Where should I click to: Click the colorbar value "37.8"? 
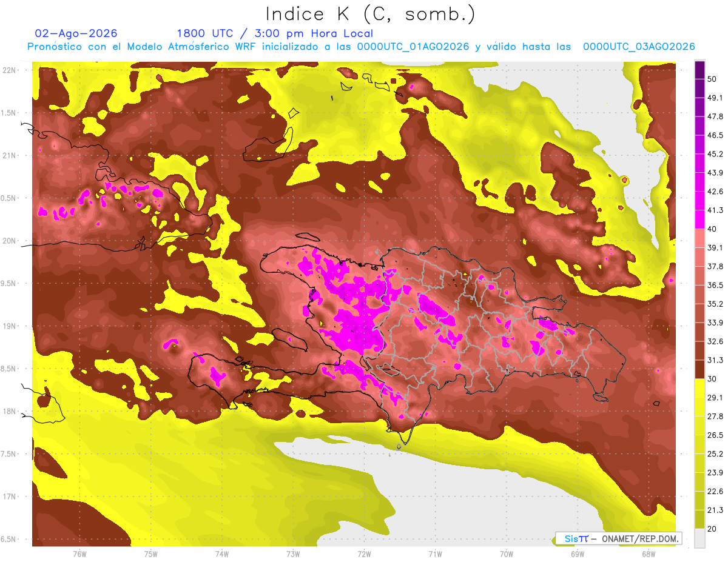tap(715, 267)
